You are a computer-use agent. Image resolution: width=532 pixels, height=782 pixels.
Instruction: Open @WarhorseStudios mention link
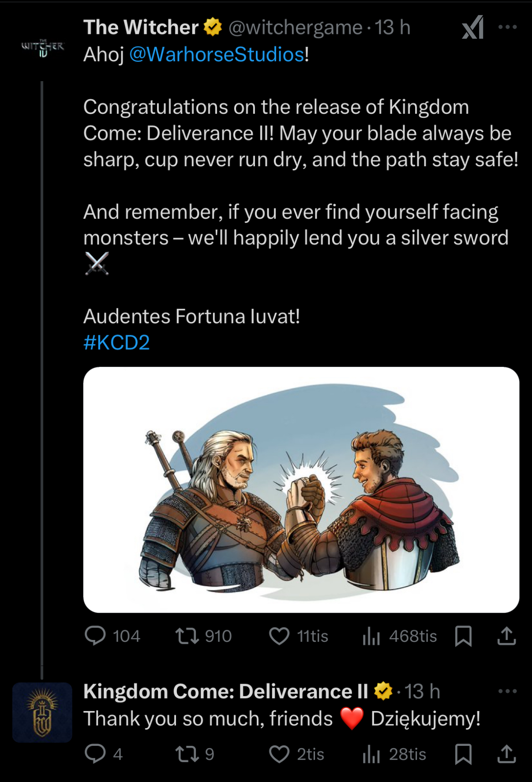216,55
